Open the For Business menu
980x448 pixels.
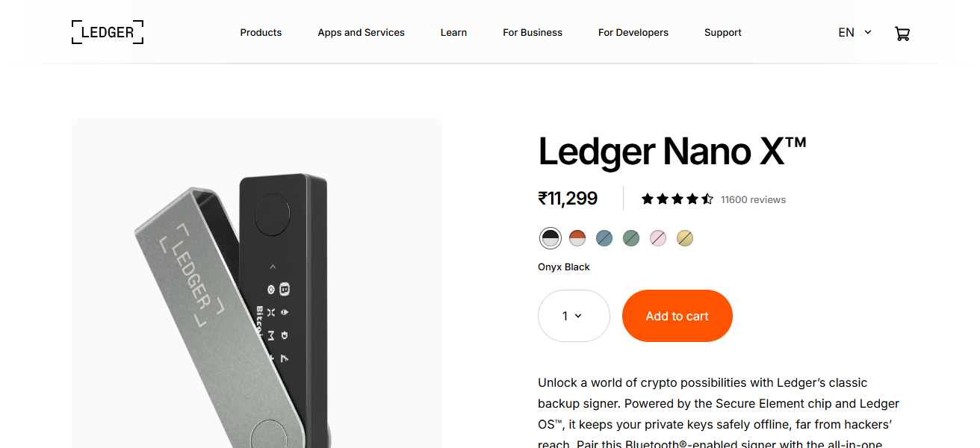[532, 32]
